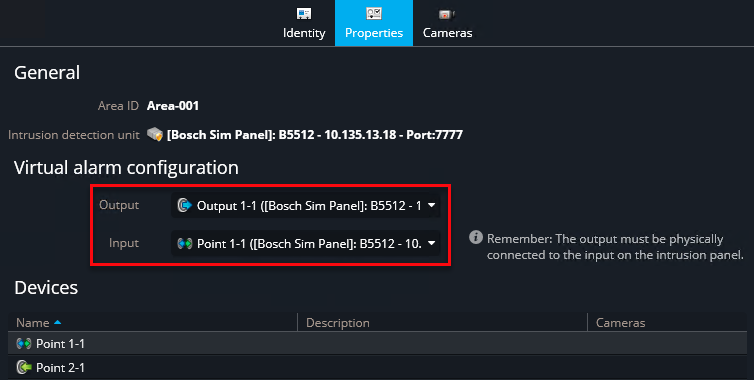Open the Output dropdown arrow
Screen dimensions: 754x380
(x=431, y=205)
